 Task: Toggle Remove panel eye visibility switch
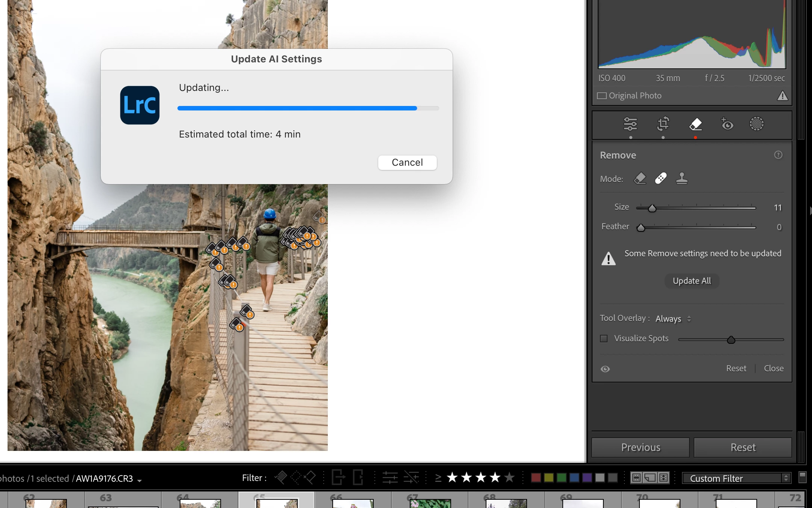(x=605, y=369)
